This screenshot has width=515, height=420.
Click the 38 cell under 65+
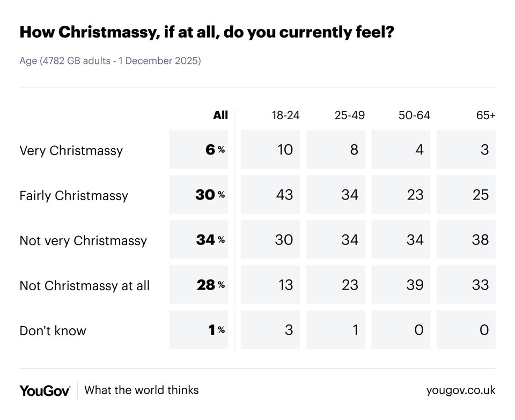(x=466, y=240)
